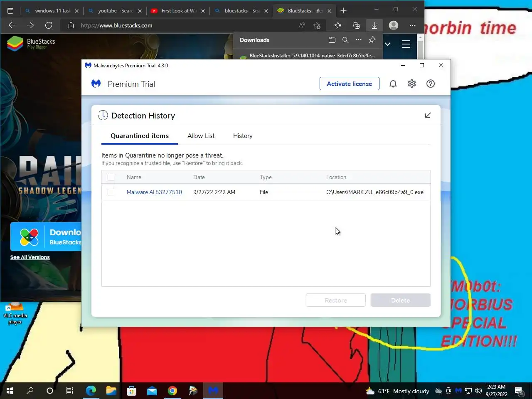The height and width of the screenshot is (399, 532).
Task: Click the 9/27/22 2:22 AM date cell
Action: (x=214, y=192)
